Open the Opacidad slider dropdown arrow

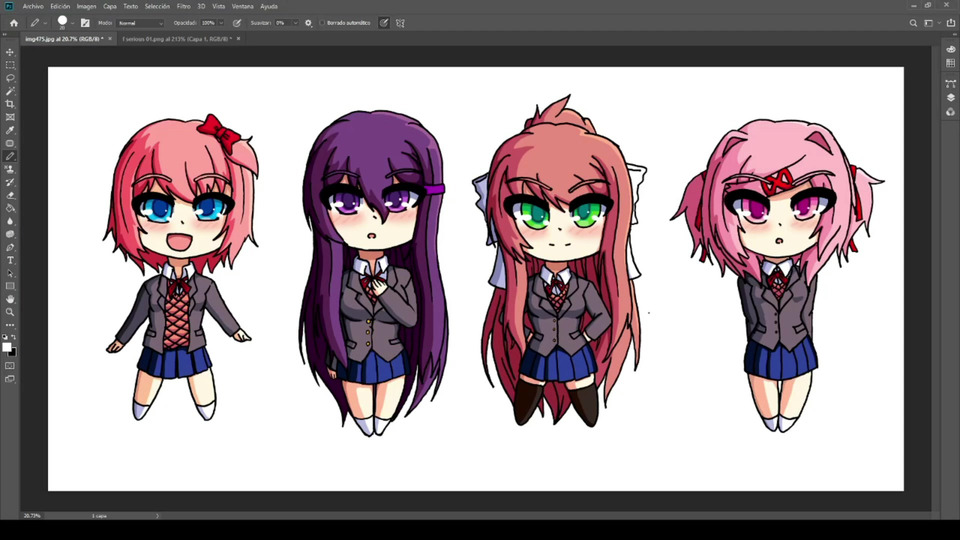pyautogui.click(x=221, y=23)
